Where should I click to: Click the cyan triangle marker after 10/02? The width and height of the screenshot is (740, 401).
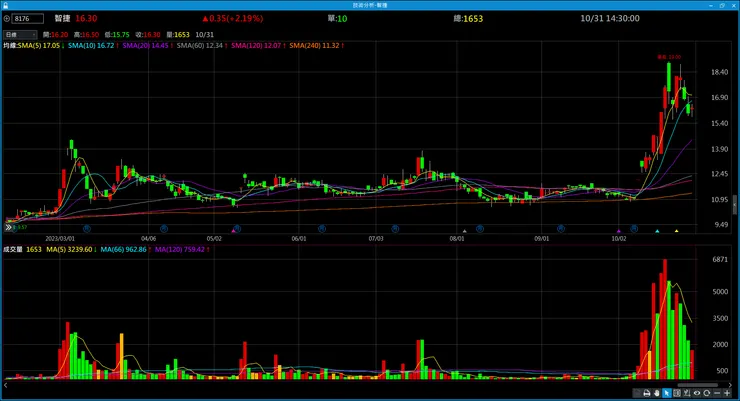[657, 231]
